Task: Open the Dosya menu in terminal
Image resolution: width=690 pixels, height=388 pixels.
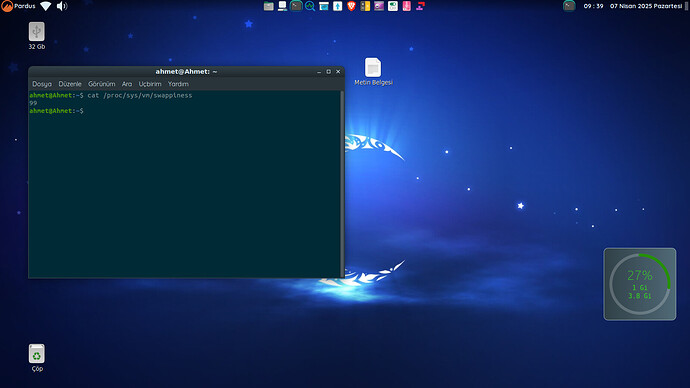Action: [x=42, y=84]
